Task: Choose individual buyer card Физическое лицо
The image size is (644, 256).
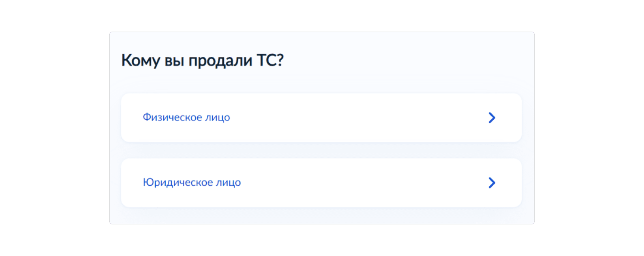Action: click(321, 118)
